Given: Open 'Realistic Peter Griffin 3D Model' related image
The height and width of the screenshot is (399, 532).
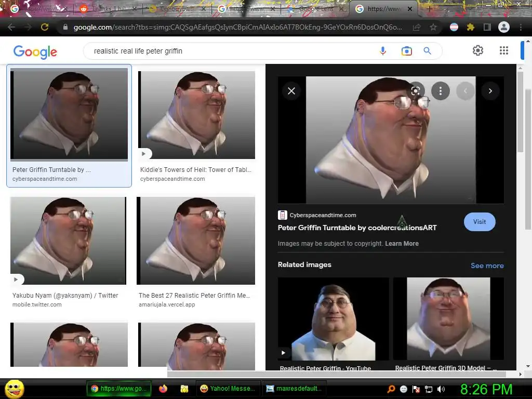Looking at the screenshot, I should (x=448, y=319).
